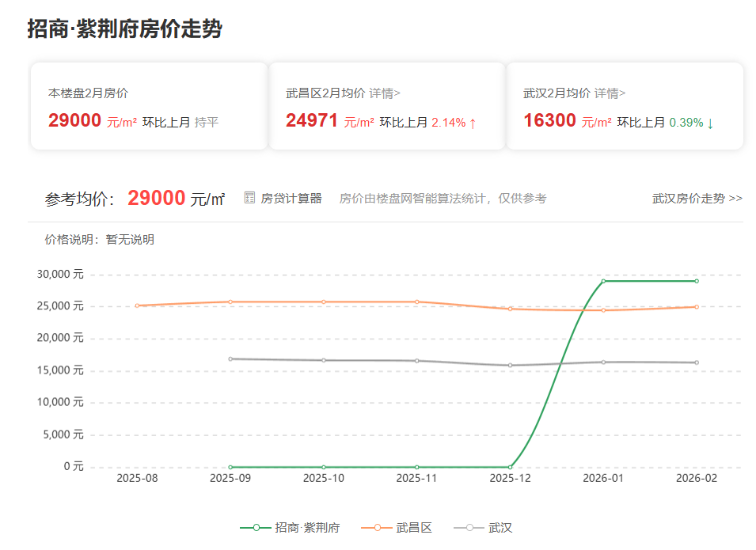
Task: Click gray data point at 2025-09
Action: [x=230, y=358]
